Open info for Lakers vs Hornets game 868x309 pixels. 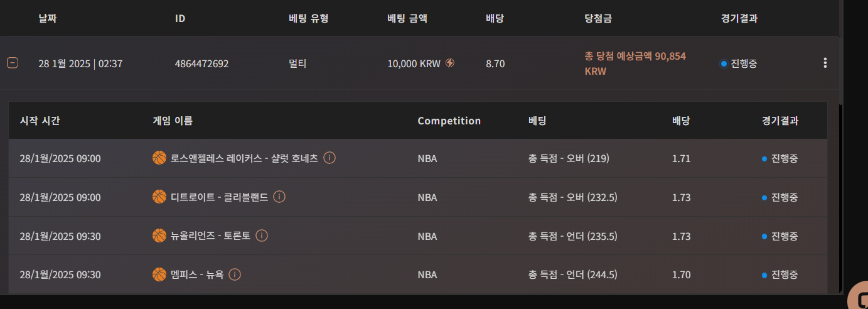[x=330, y=158]
